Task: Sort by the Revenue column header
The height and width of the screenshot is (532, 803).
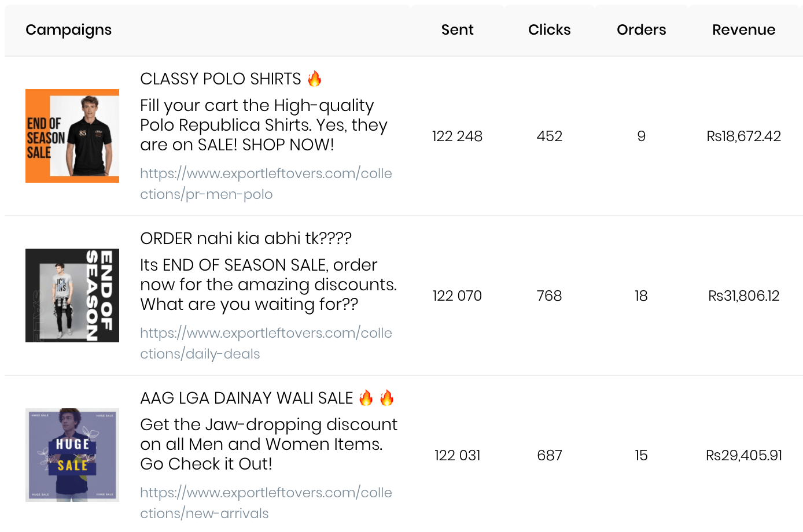Action: tap(743, 29)
